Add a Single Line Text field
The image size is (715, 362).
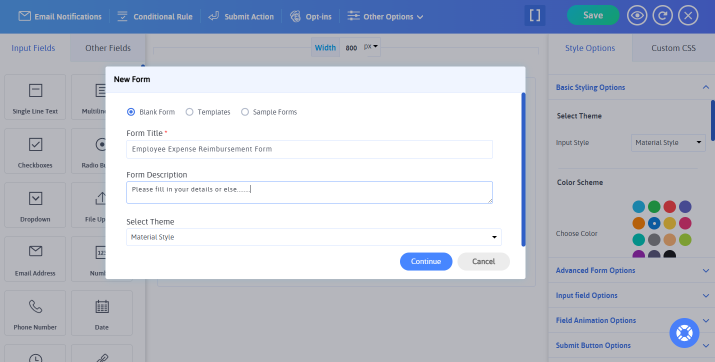[35, 97]
